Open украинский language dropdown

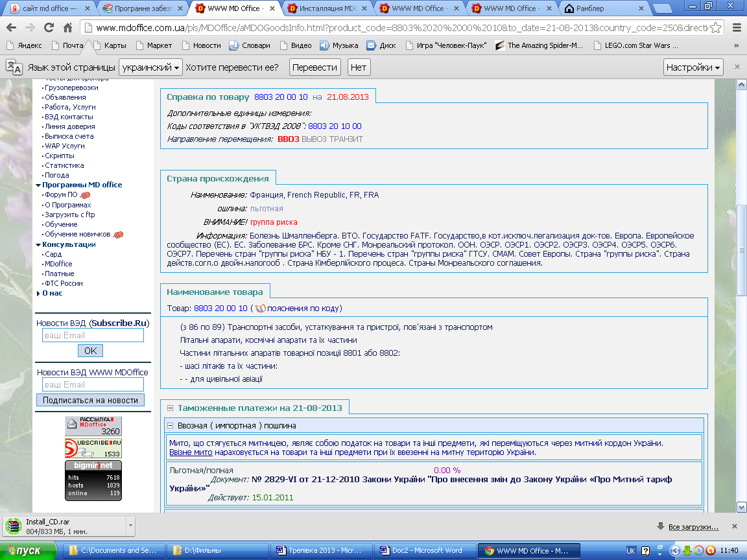pos(150,67)
